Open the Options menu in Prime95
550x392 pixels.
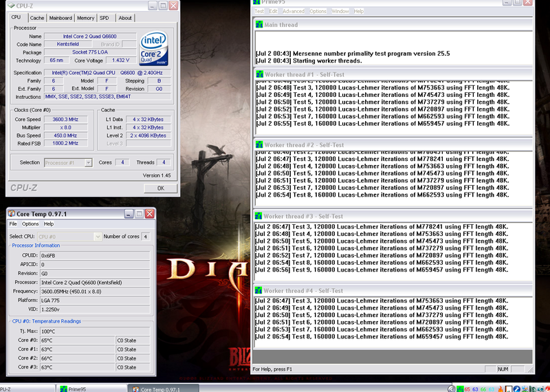[x=318, y=11]
